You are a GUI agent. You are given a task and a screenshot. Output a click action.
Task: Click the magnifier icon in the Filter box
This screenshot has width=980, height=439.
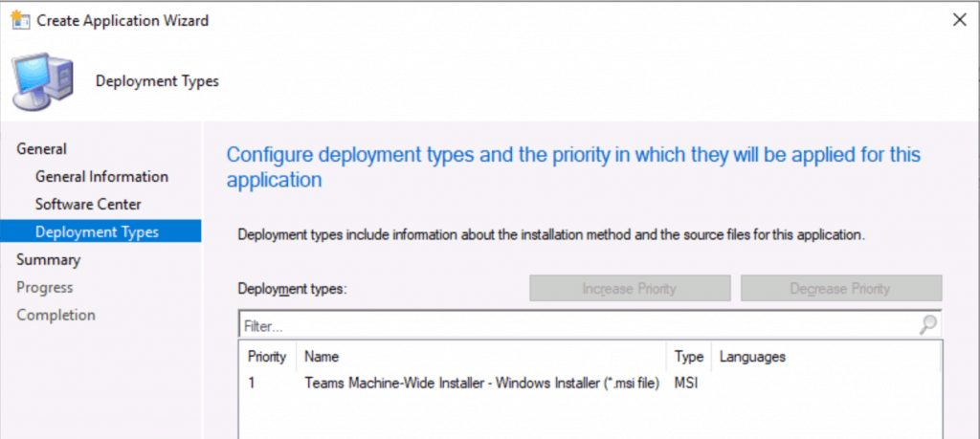(x=928, y=325)
